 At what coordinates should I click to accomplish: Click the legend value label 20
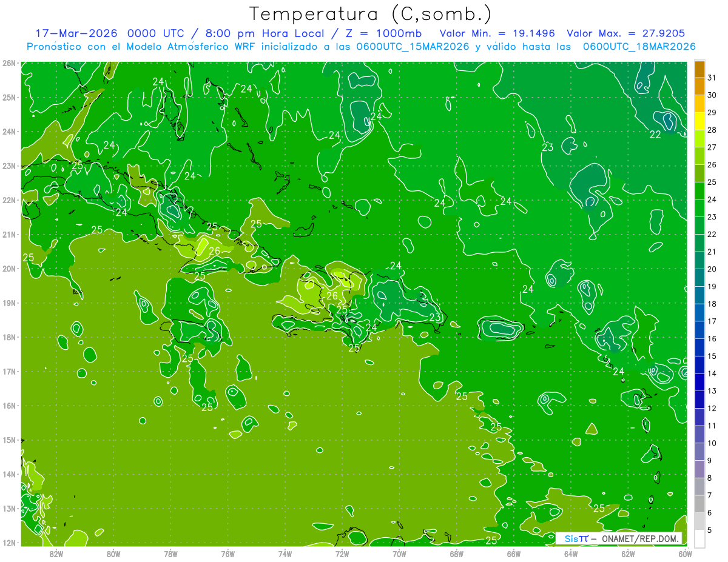coord(712,269)
